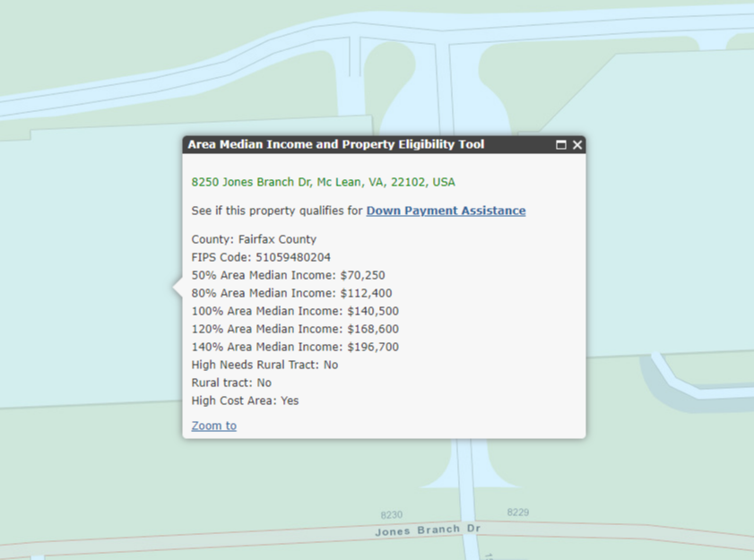Follow the Down Payment Assistance link

(x=446, y=211)
